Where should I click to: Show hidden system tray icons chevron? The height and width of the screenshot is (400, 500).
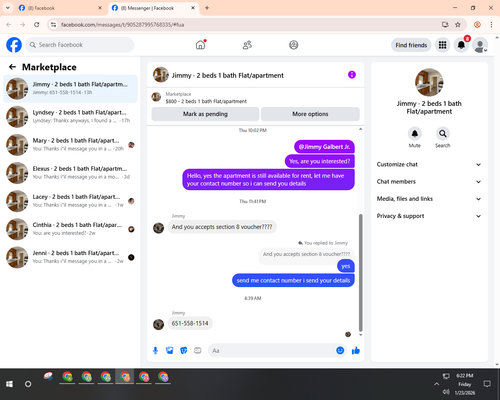pos(436,384)
